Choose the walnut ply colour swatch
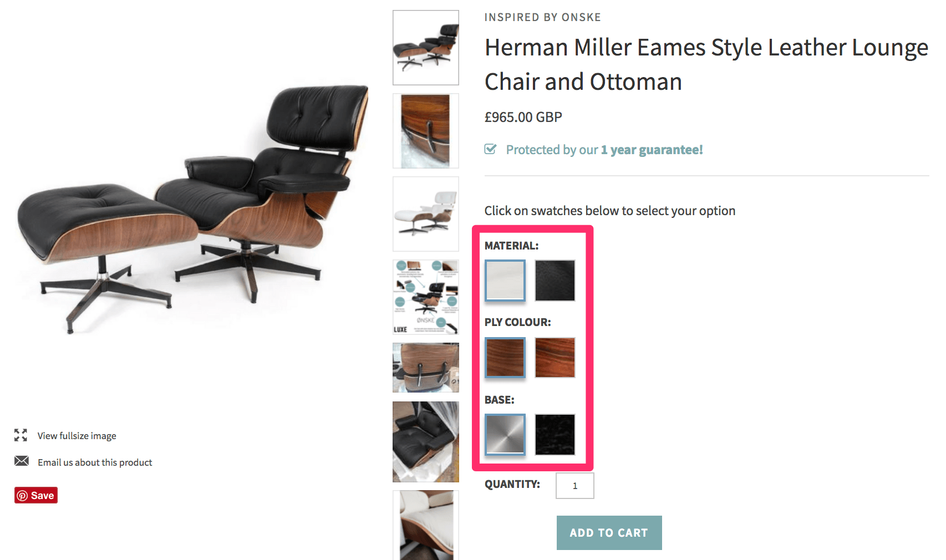The height and width of the screenshot is (560, 946). coord(505,358)
